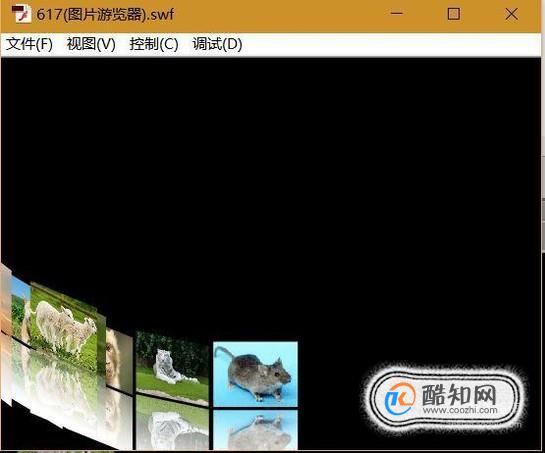The width and height of the screenshot is (545, 453).
Task: Open the 视图(V) menu
Action: pyautogui.click(x=91, y=44)
